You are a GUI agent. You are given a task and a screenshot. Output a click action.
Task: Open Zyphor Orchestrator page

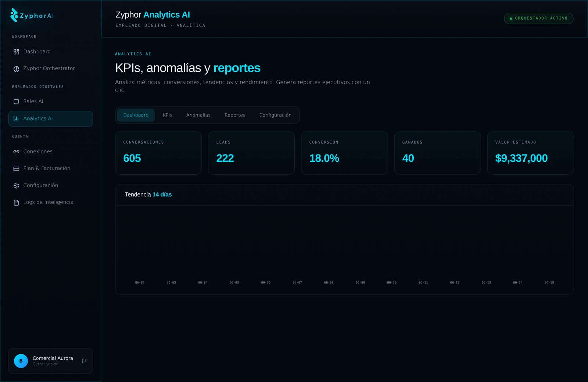pos(50,68)
